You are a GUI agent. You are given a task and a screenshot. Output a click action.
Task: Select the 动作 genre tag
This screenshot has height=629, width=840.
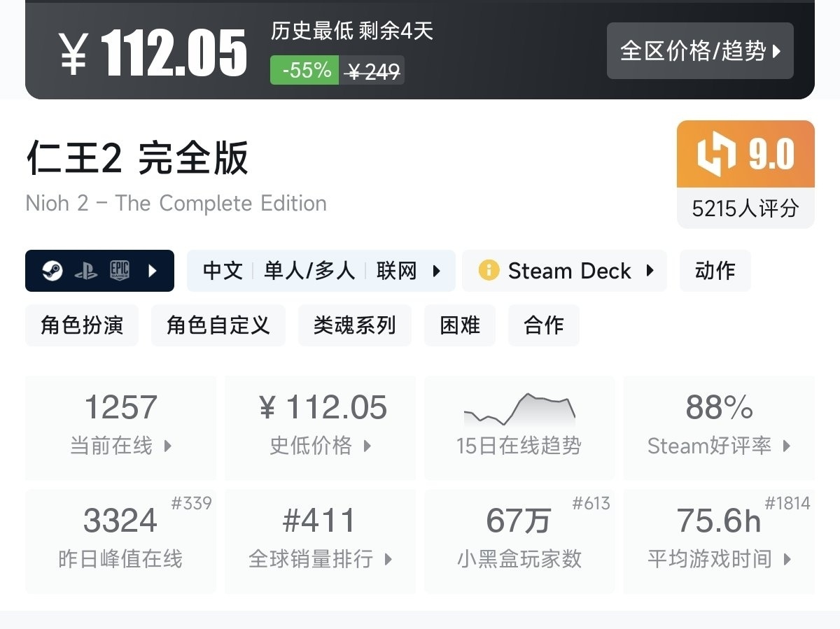tap(715, 271)
